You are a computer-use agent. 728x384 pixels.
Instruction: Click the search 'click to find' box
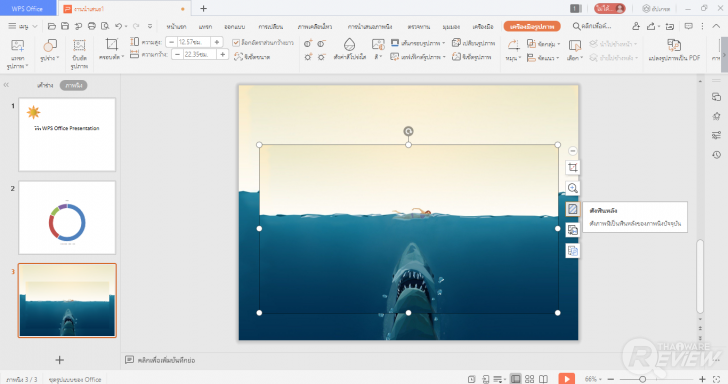point(592,26)
